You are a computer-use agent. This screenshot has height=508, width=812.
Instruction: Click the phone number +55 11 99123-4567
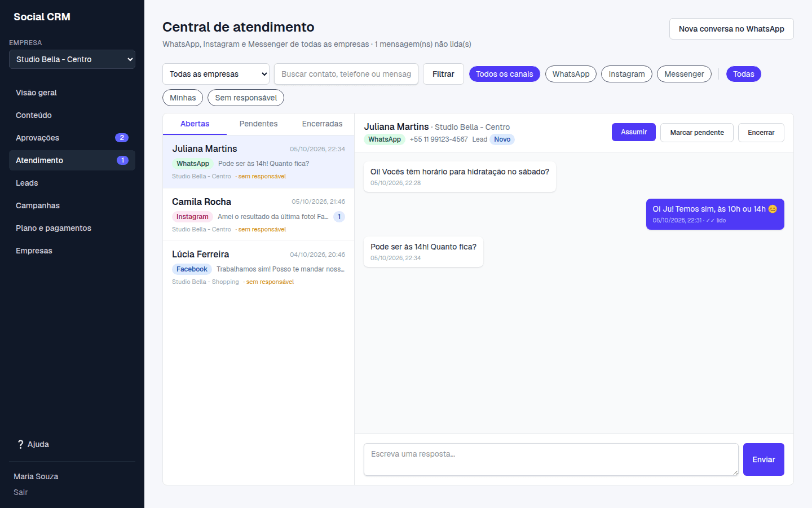[x=439, y=139]
